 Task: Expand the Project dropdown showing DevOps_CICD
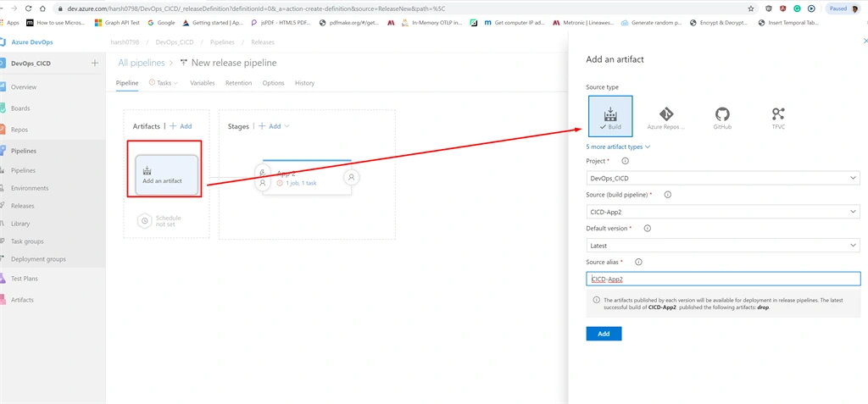click(x=723, y=178)
